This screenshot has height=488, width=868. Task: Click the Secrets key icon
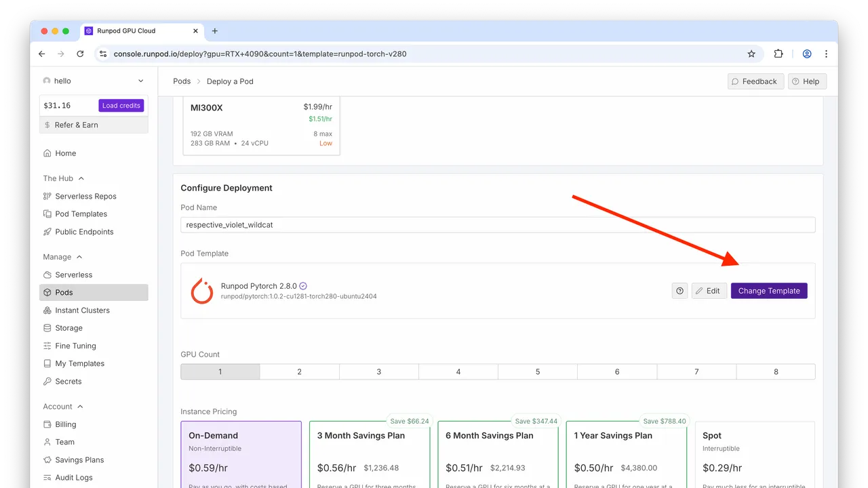click(47, 382)
